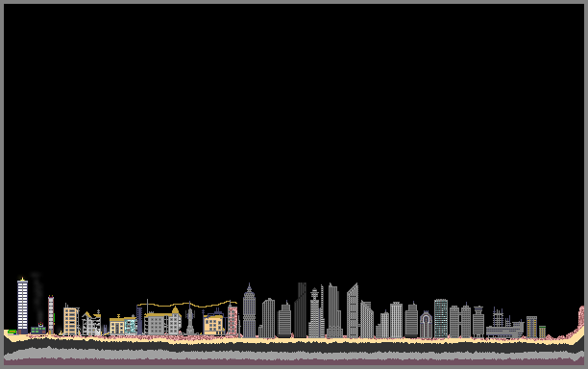The height and width of the screenshot is (369, 588).
Task: Select the gray radio antenna tower
Action: (190, 319)
